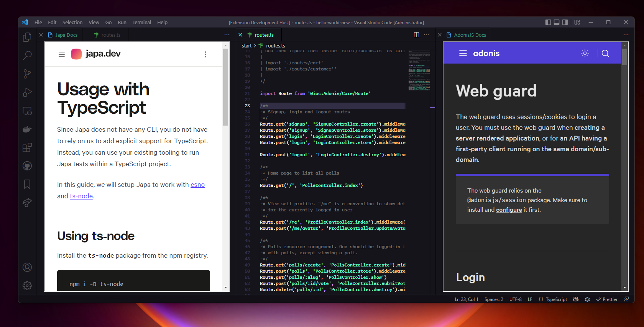Open the Accounts menu in activity bar
The width and height of the screenshot is (644, 327).
click(x=27, y=267)
